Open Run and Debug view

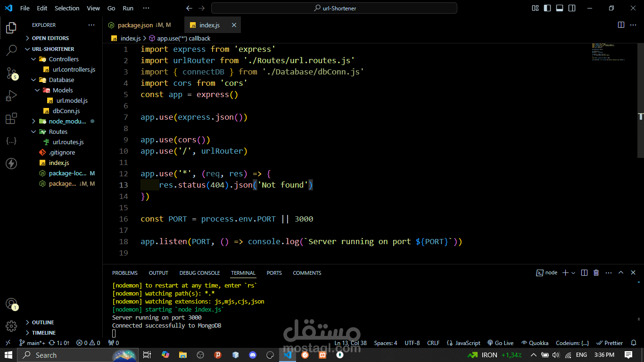point(11,96)
